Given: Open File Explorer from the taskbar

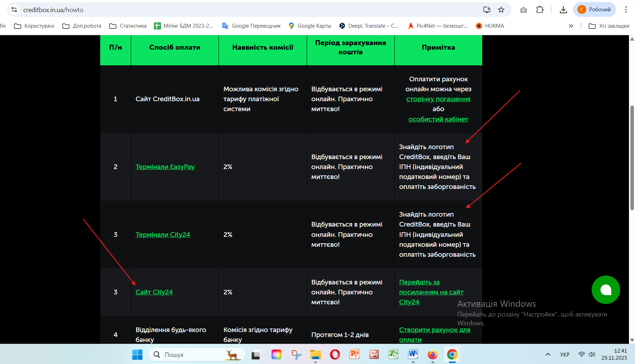Looking at the screenshot, I should coord(316,354).
